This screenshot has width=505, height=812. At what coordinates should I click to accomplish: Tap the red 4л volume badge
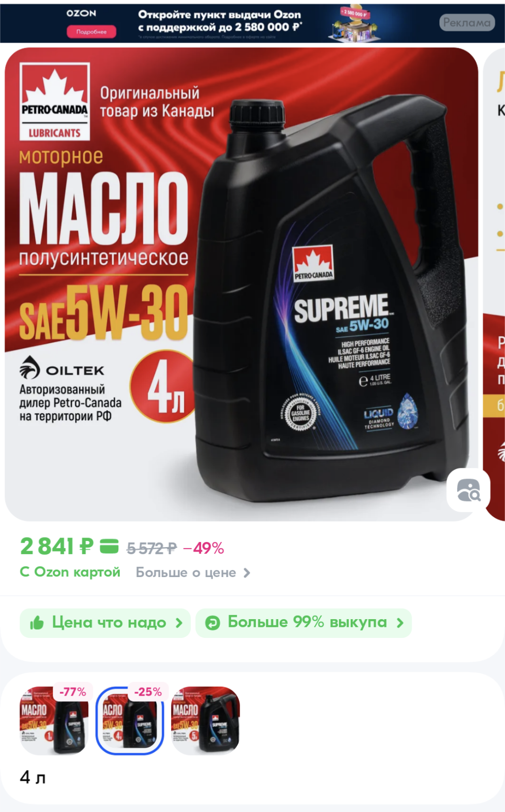tap(164, 386)
